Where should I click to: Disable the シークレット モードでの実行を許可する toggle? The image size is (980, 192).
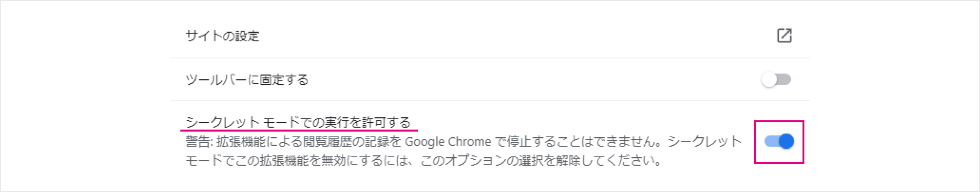[779, 141]
